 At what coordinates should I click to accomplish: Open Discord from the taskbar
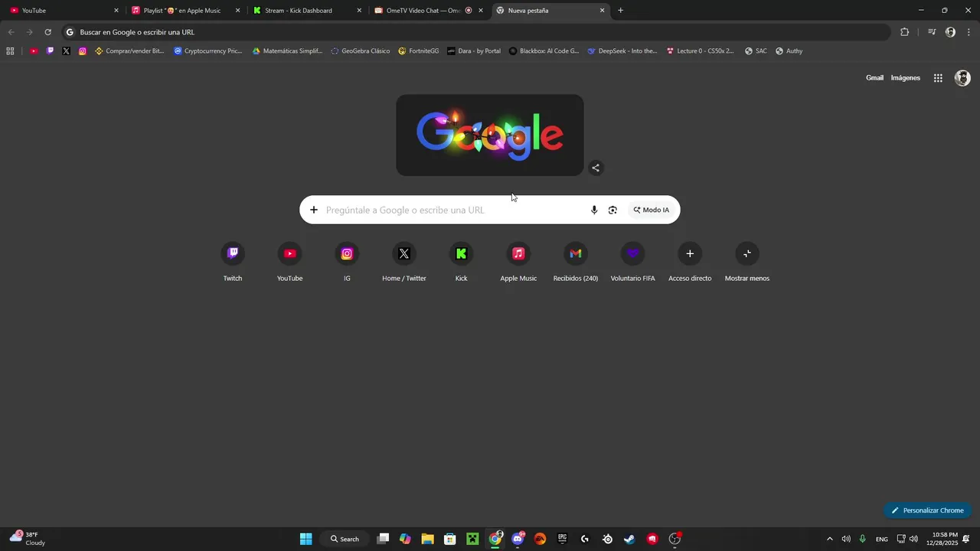(x=518, y=539)
